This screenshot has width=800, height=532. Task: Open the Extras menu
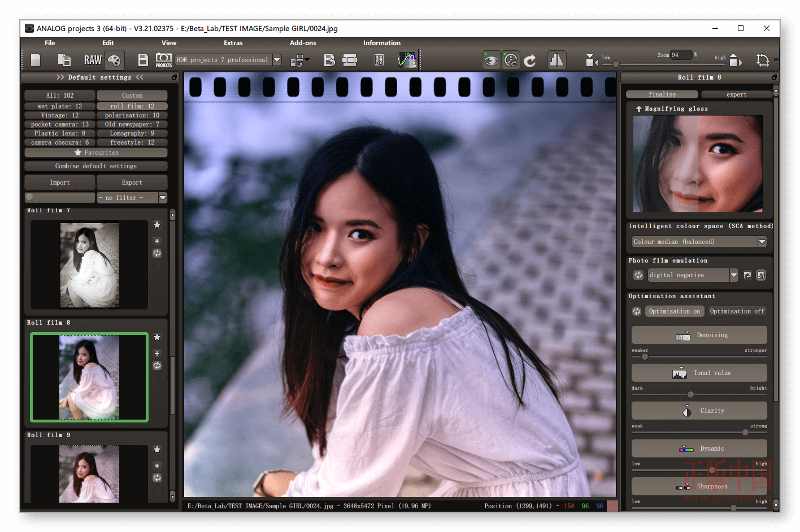pyautogui.click(x=233, y=43)
